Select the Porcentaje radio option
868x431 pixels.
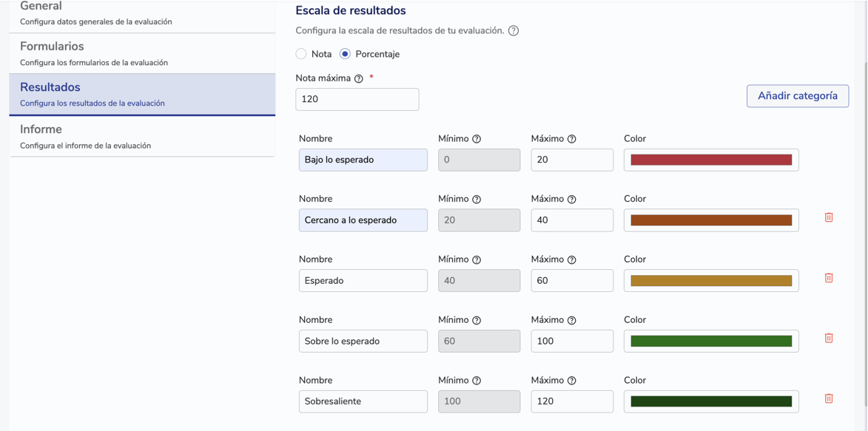(345, 54)
